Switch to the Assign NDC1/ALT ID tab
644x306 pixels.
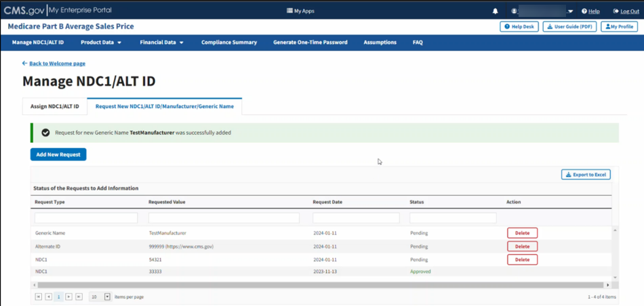click(x=54, y=106)
